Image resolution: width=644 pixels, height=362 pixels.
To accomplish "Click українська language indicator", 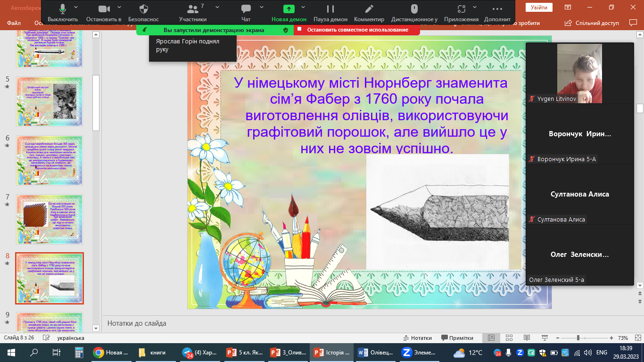I will [x=71, y=338].
